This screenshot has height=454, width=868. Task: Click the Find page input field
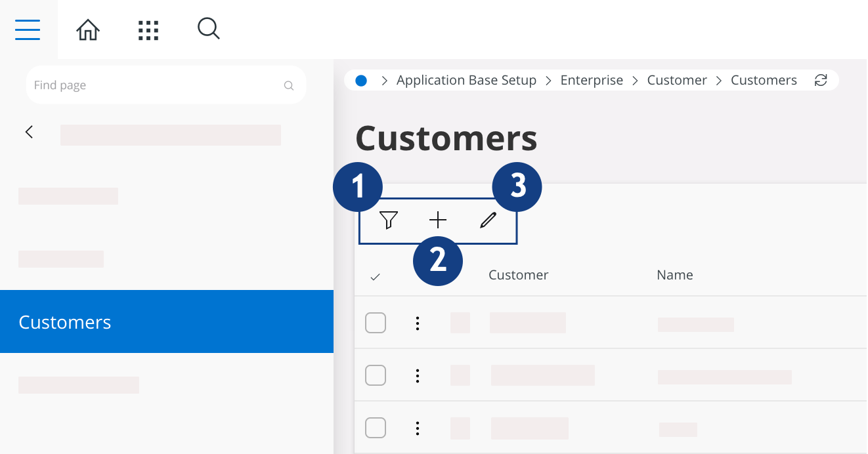point(154,85)
